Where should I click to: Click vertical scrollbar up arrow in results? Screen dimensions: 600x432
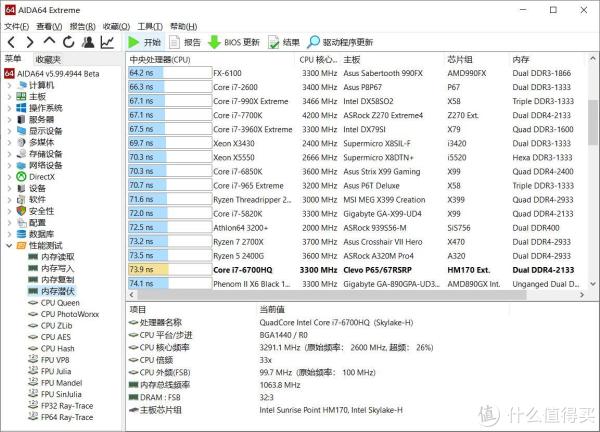point(593,59)
